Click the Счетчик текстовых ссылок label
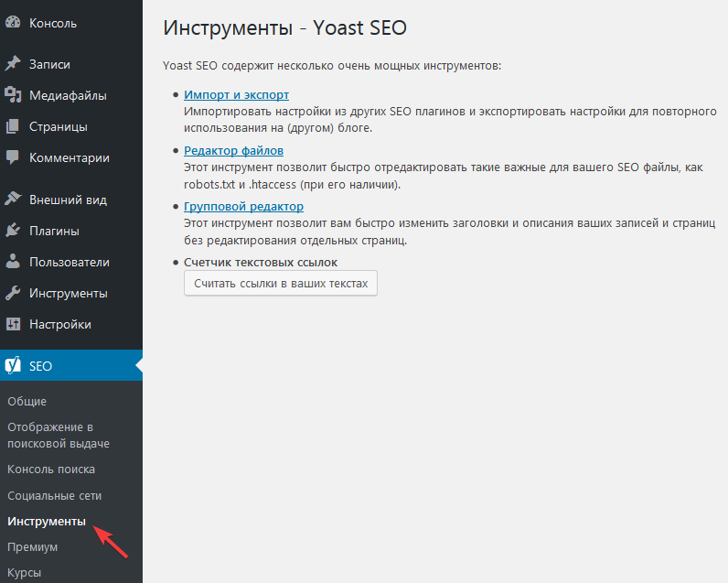The width and height of the screenshot is (728, 583). 261,262
